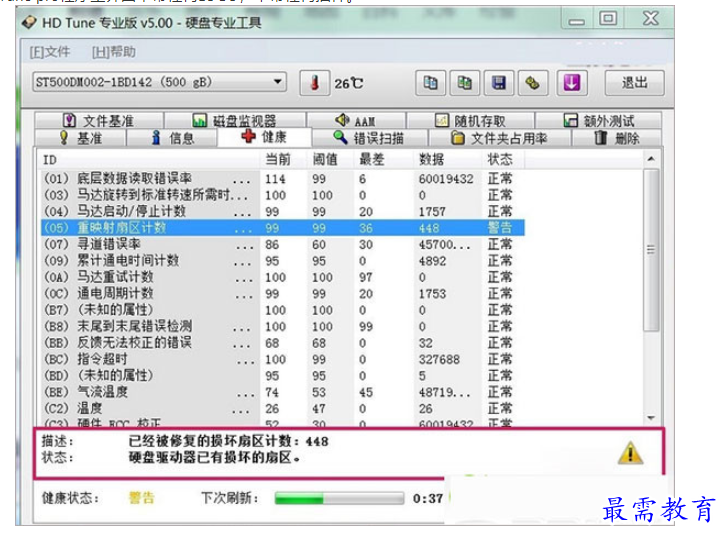Switch to 信息 tab
This screenshot has height=541, width=724.
[x=172, y=138]
